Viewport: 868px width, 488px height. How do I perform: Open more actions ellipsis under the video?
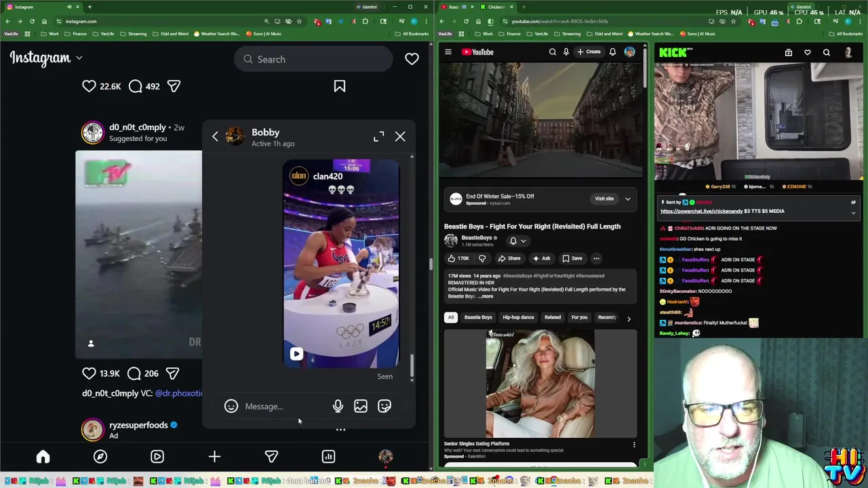(596, 258)
